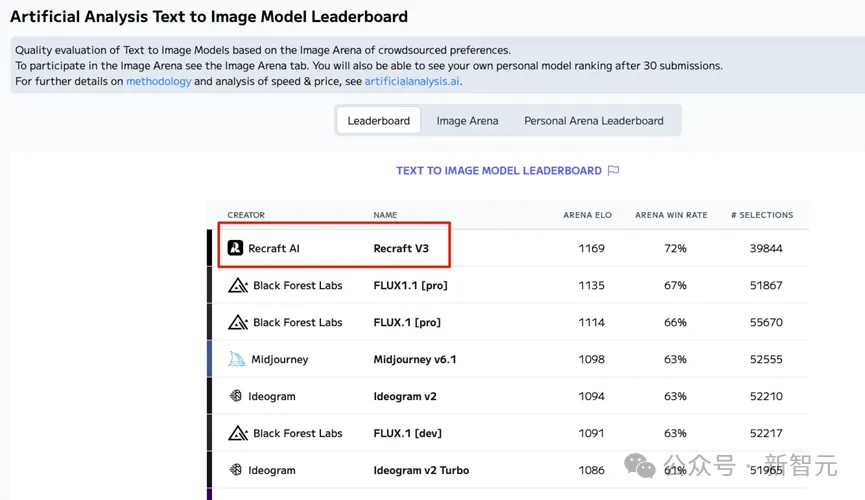Sort by the CREATOR column header
This screenshot has width=865, height=500.
pos(246,215)
